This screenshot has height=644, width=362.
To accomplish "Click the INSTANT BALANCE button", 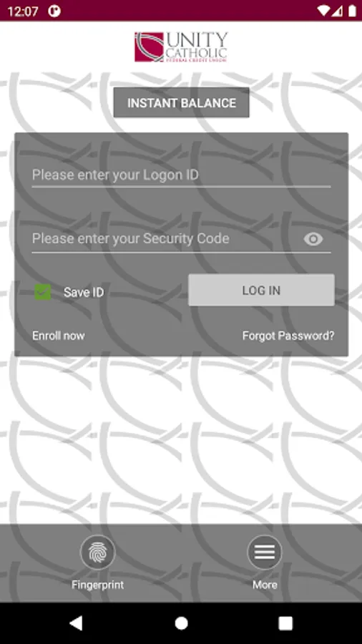I will click(182, 102).
